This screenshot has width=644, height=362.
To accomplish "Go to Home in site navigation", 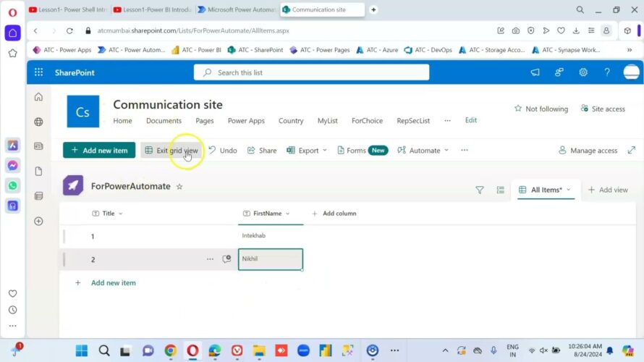I will (122, 121).
